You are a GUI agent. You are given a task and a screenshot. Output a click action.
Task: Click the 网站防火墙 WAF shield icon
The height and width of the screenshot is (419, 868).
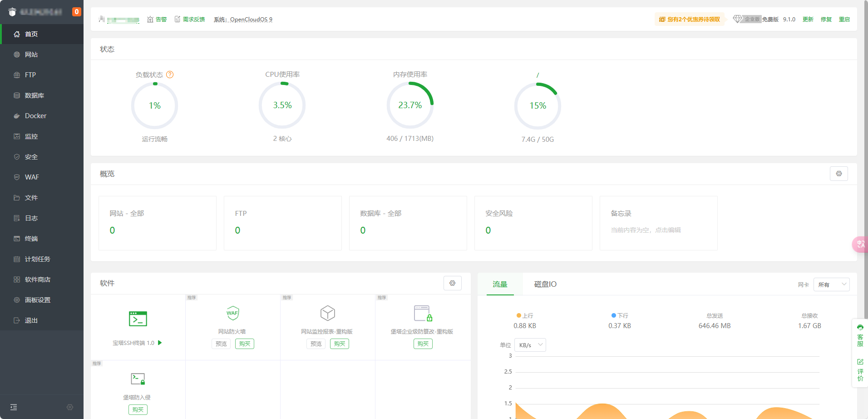click(x=233, y=313)
